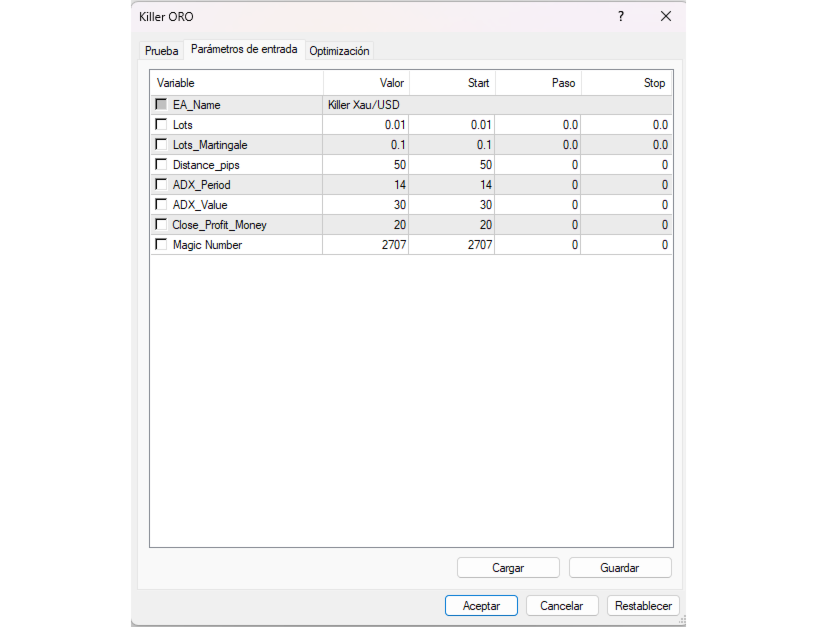Select the Lots Valor cell 0.01

[366, 125]
